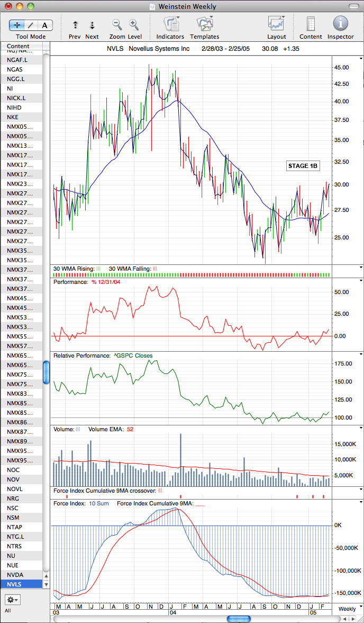Open the Volume panel dropdown triangle
The width and height of the screenshot is (364, 623).
click(x=361, y=428)
